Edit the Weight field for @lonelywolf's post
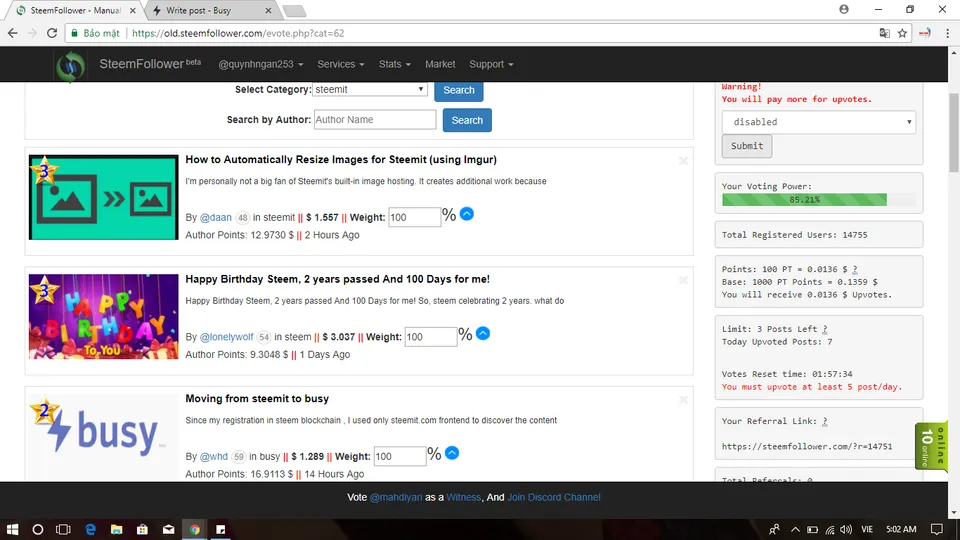Screen dimensions: 960x540 [430, 336]
